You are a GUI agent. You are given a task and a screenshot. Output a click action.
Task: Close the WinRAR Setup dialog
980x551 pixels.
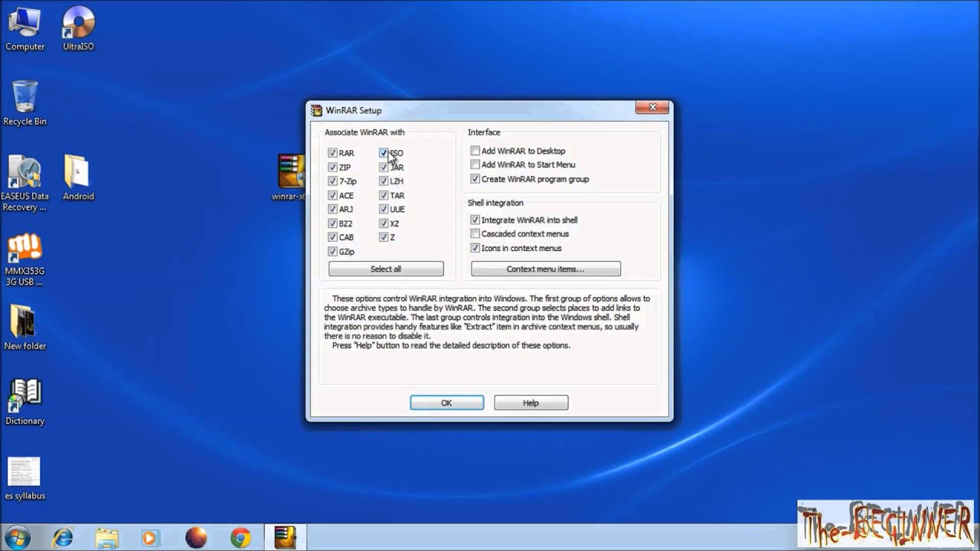point(652,108)
